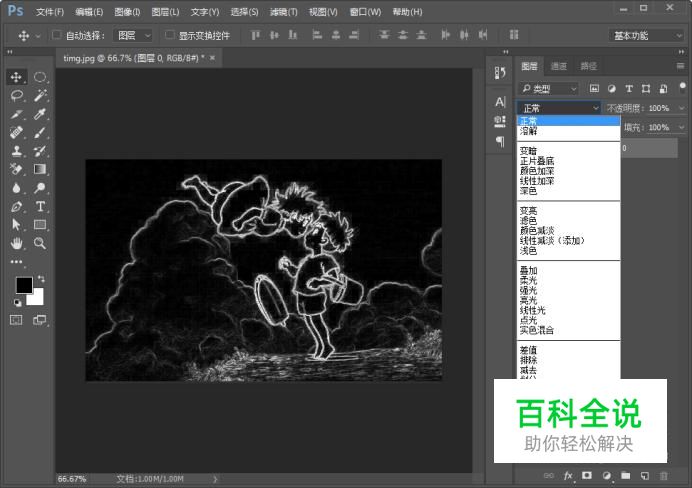Filter layers by adjustment layers
Viewport: 692px width, 488px height.
click(612, 89)
